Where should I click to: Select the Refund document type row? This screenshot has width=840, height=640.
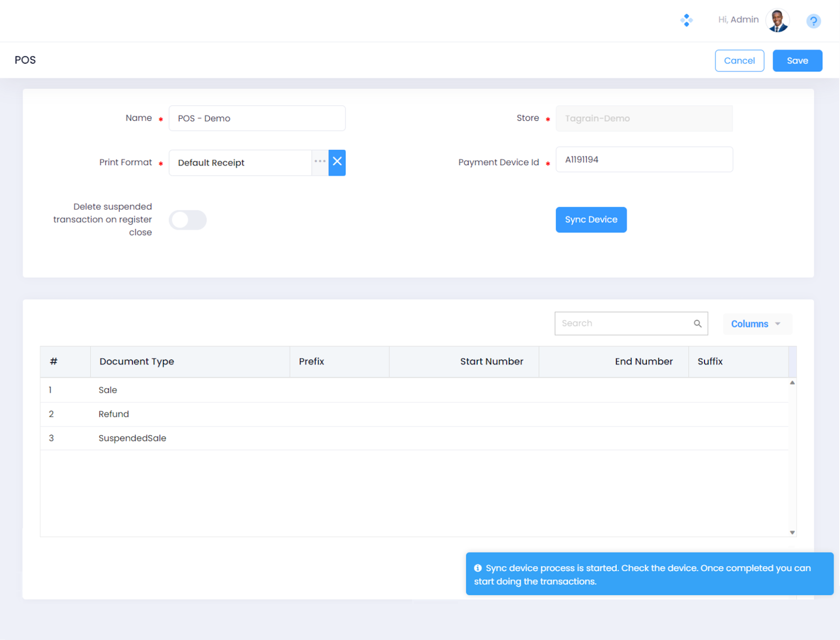[114, 414]
